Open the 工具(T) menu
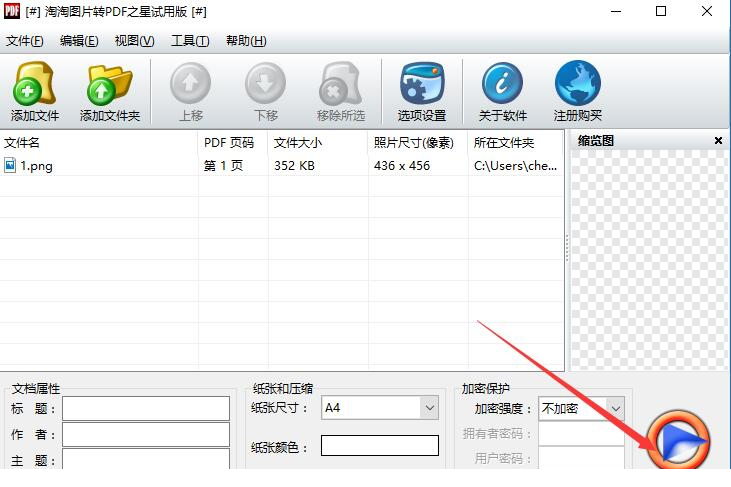The image size is (731, 487). (190, 41)
